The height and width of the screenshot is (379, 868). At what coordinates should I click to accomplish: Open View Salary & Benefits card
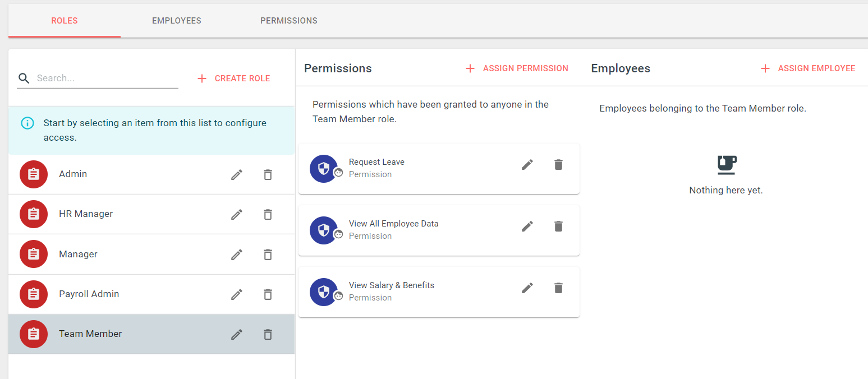439,292
